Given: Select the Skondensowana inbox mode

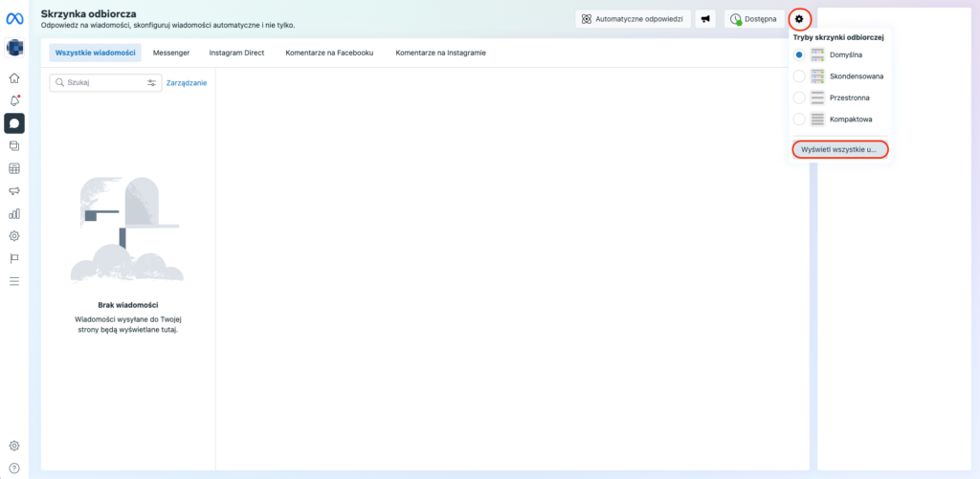Looking at the screenshot, I should click(799, 76).
